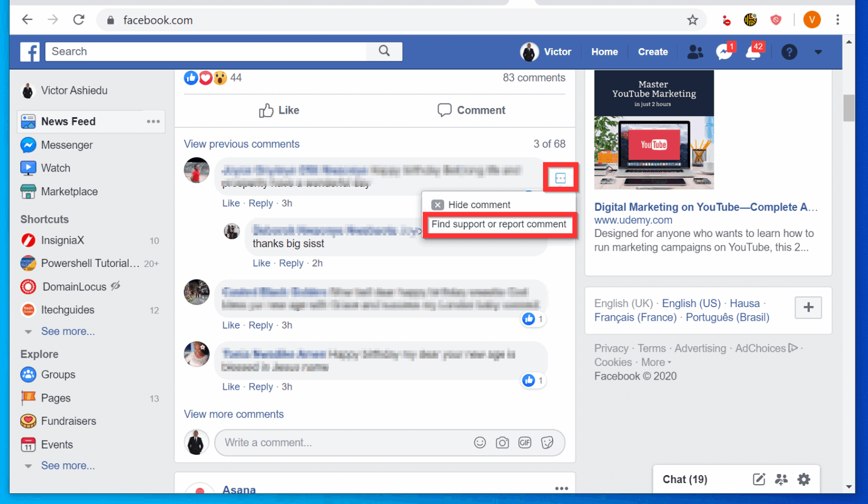868x504 pixels.
Task: Open the Help question mark menu
Action: click(789, 51)
